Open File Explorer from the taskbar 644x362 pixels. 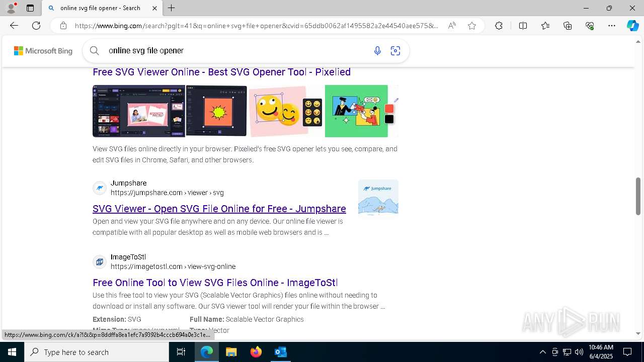point(231,352)
